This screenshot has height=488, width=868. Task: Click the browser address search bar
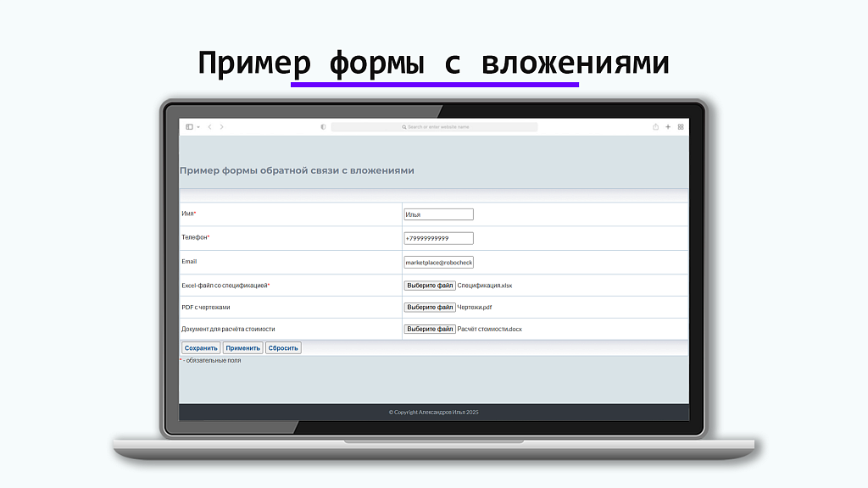[434, 127]
